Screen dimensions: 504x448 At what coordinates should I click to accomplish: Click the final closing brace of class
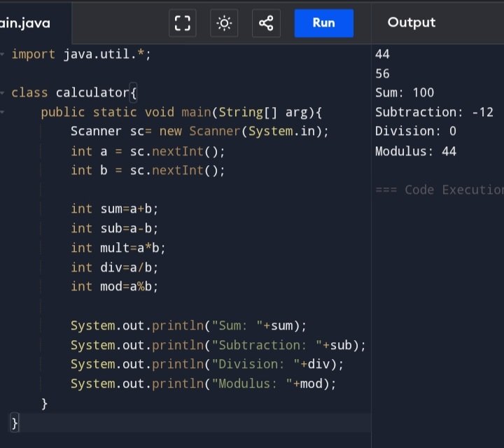[x=15, y=423]
